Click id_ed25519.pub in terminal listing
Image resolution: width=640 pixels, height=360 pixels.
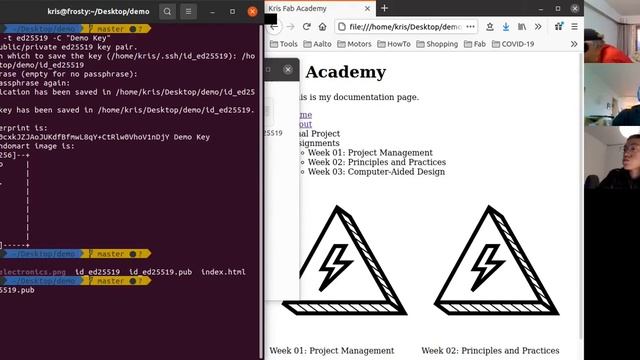tap(160, 272)
